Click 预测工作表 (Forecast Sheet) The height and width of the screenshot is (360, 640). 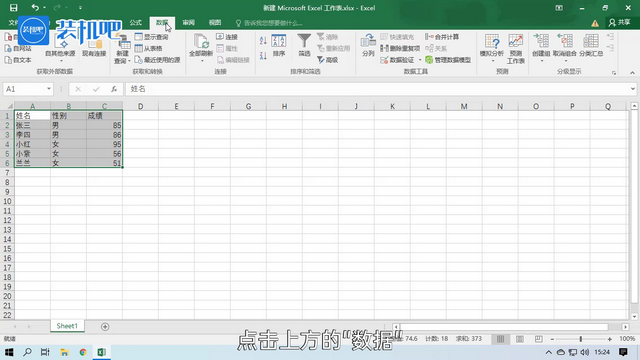tap(516, 49)
